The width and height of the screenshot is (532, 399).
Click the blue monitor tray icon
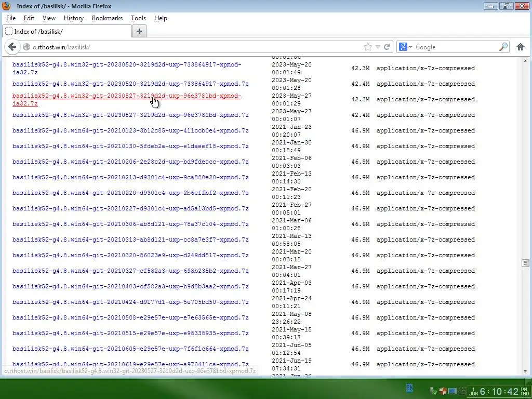[x=452, y=391]
